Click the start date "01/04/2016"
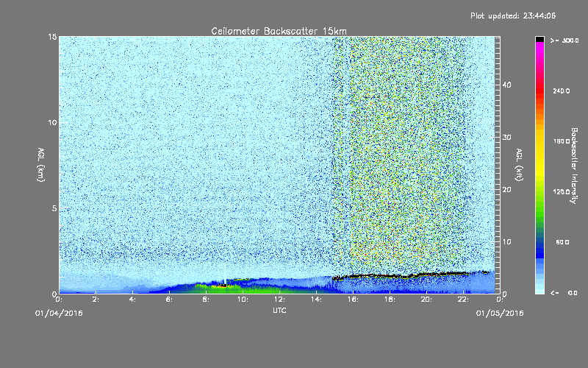 click(x=59, y=314)
